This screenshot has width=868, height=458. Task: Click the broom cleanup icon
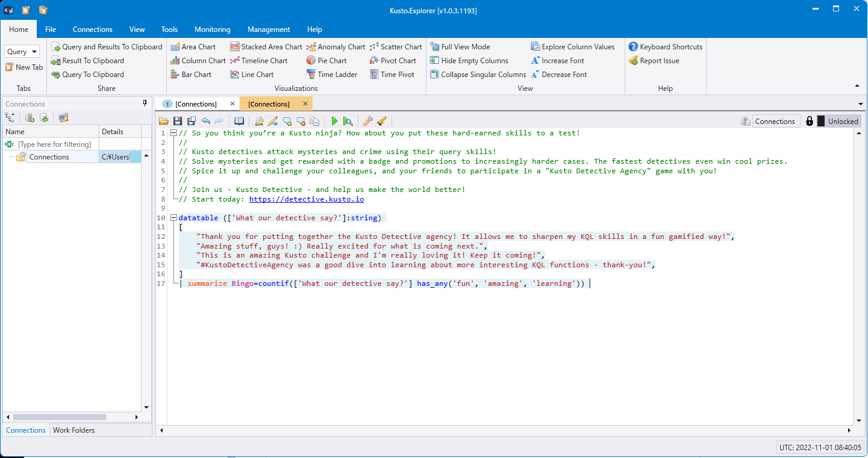pyautogui.click(x=381, y=121)
